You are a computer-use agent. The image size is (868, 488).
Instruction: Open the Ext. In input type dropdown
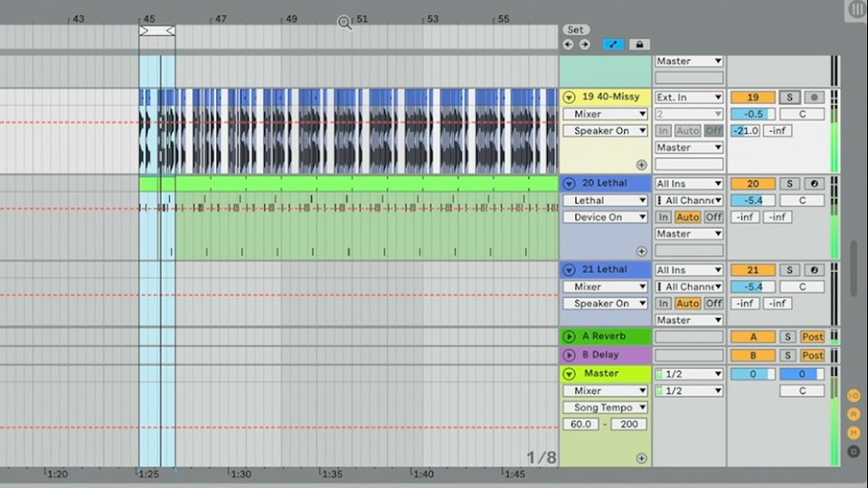pos(689,97)
